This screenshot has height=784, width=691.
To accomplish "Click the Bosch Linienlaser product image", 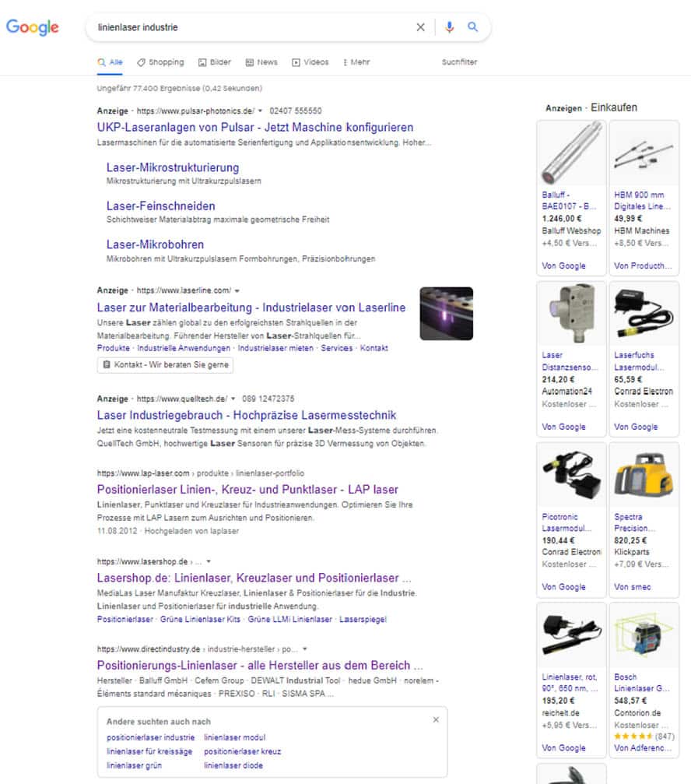I will (644, 635).
